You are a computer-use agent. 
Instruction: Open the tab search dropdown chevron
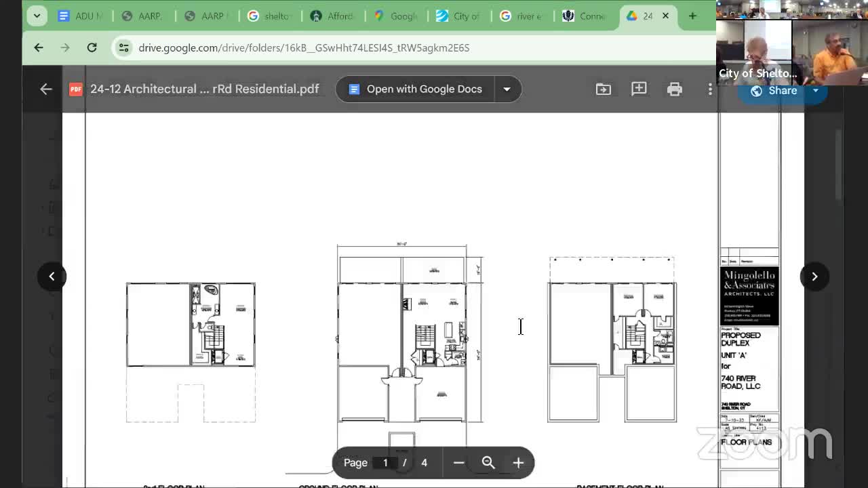[x=37, y=16]
